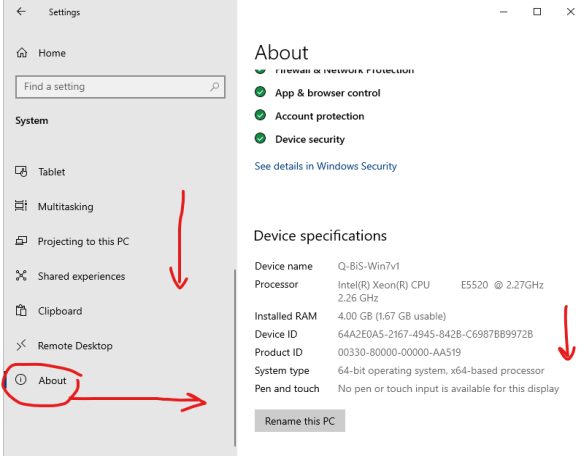Click the Find a setting search box

click(120, 87)
